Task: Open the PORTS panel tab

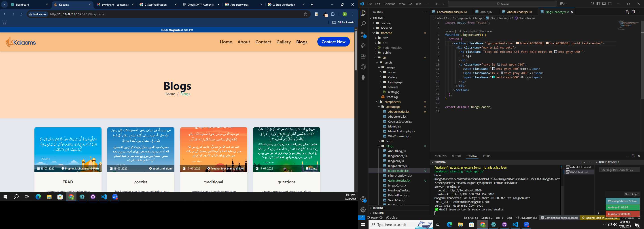Action: (x=487, y=156)
